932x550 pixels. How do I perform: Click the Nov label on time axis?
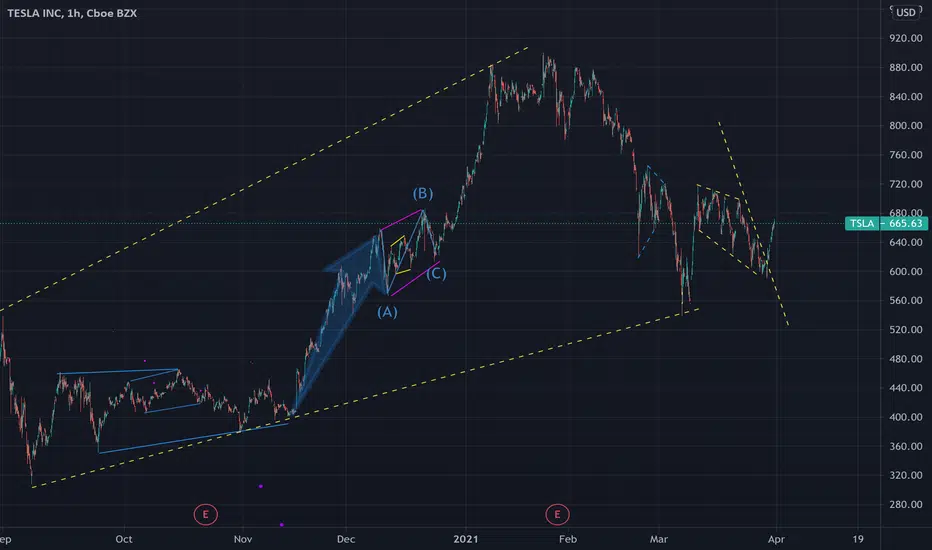pyautogui.click(x=243, y=539)
